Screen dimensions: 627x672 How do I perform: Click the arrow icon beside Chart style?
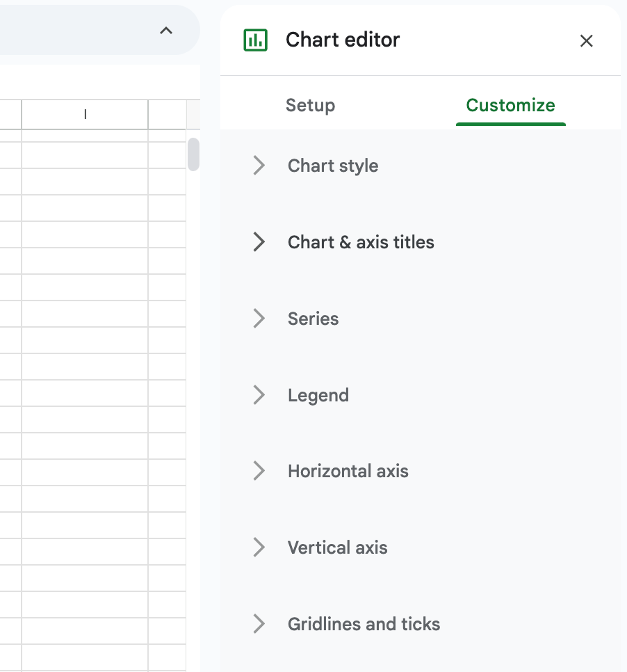click(259, 166)
